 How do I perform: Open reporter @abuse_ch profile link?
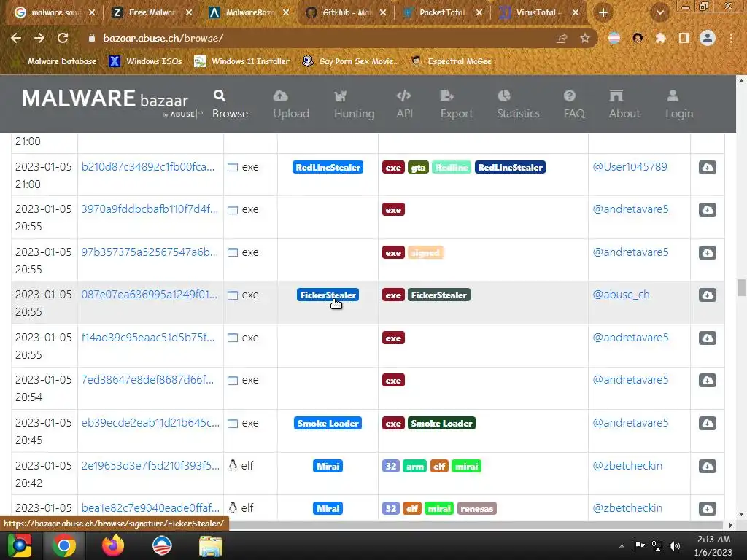pos(621,295)
